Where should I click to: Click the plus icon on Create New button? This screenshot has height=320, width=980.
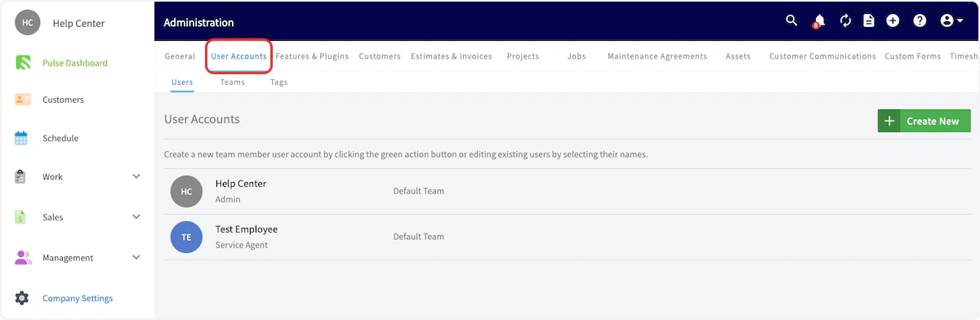pos(889,121)
